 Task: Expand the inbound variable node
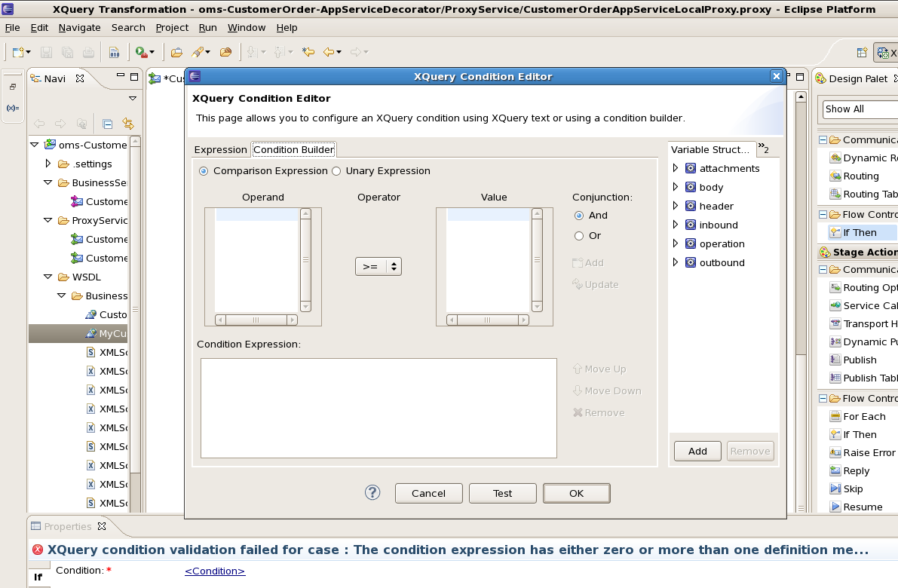click(x=676, y=225)
